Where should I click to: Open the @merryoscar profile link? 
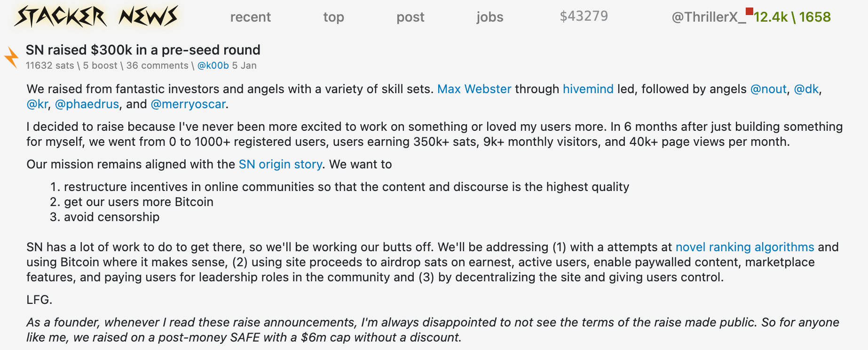pos(188,104)
